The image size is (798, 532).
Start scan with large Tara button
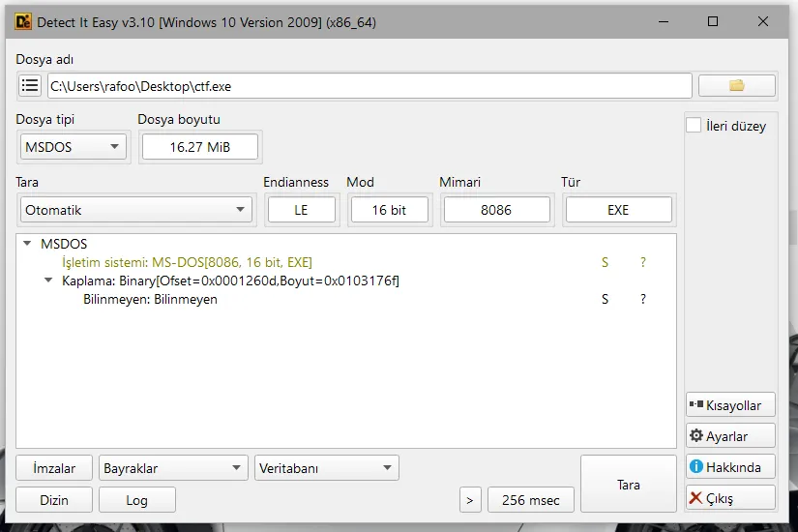(x=629, y=484)
